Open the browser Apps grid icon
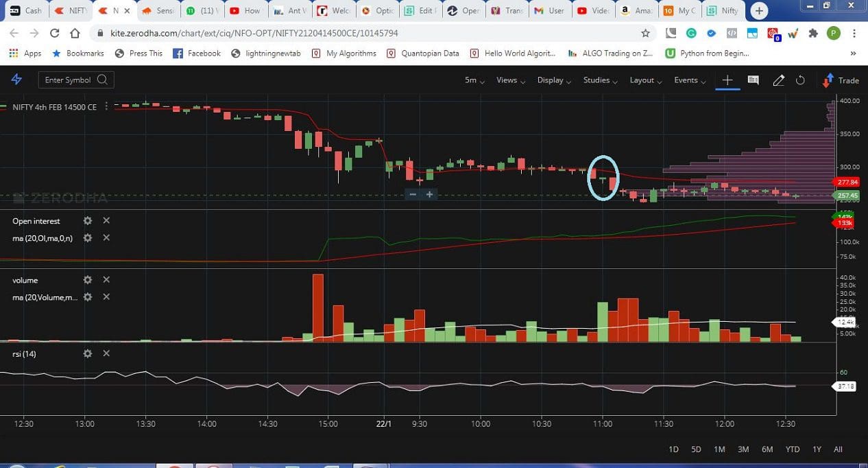The width and height of the screenshot is (868, 468). tap(14, 53)
